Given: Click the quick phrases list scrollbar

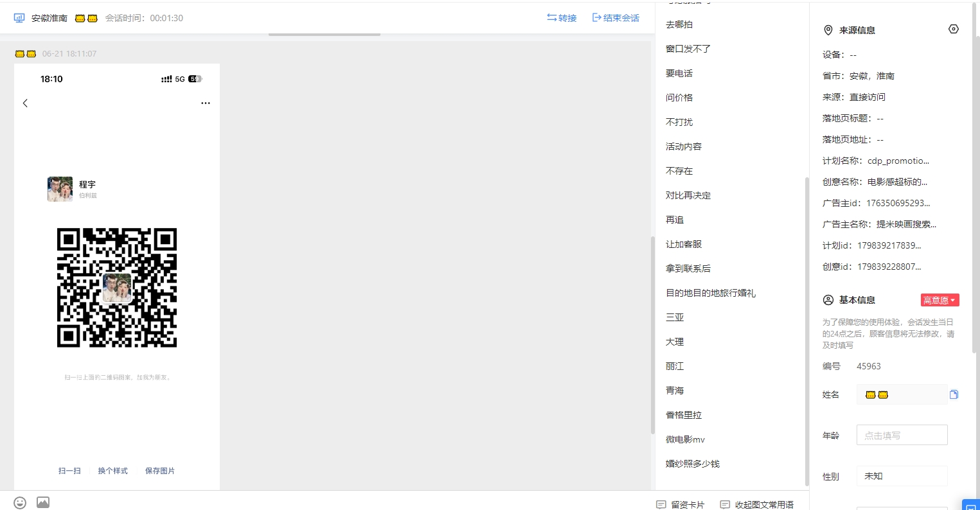Looking at the screenshot, I should [x=807, y=331].
